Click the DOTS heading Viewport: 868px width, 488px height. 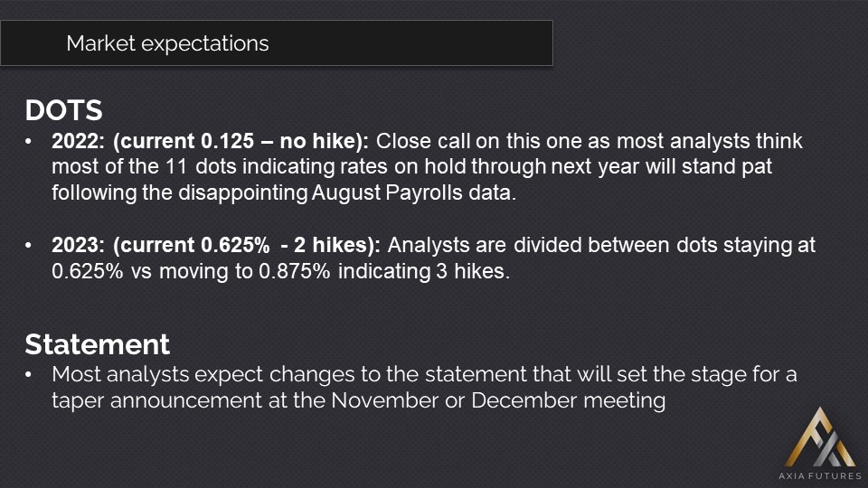click(x=63, y=110)
